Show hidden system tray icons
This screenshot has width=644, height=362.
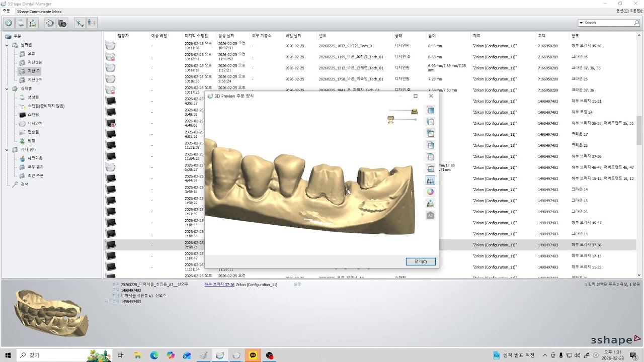point(544,355)
